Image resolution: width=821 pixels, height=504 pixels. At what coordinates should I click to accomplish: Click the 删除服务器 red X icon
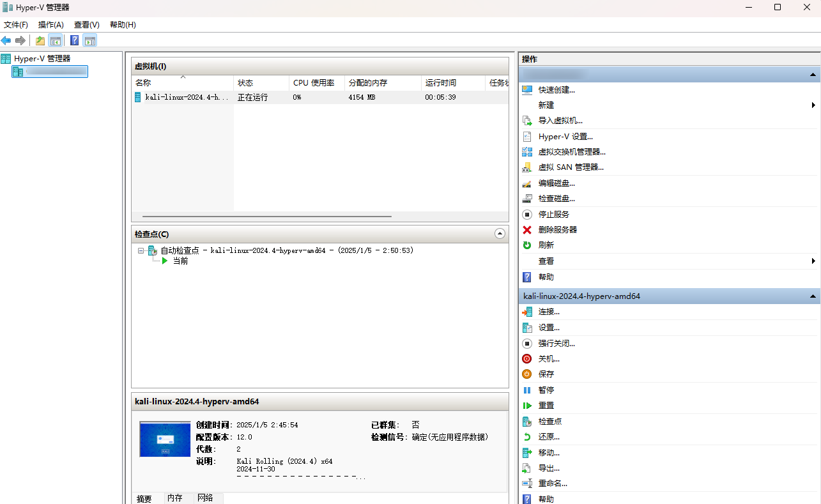tap(527, 230)
